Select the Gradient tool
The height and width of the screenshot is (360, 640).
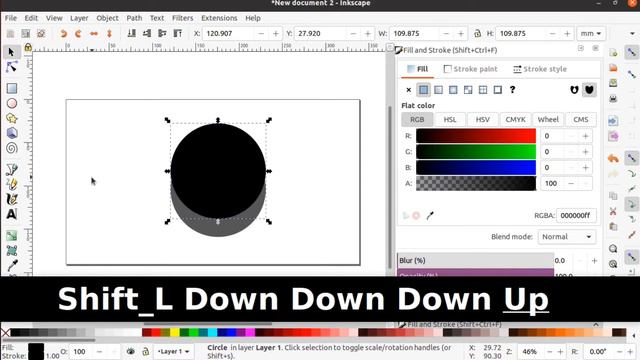click(x=11, y=236)
